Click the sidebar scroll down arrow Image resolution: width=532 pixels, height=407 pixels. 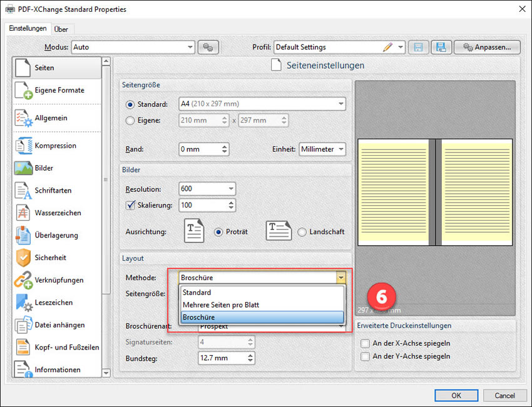click(106, 373)
